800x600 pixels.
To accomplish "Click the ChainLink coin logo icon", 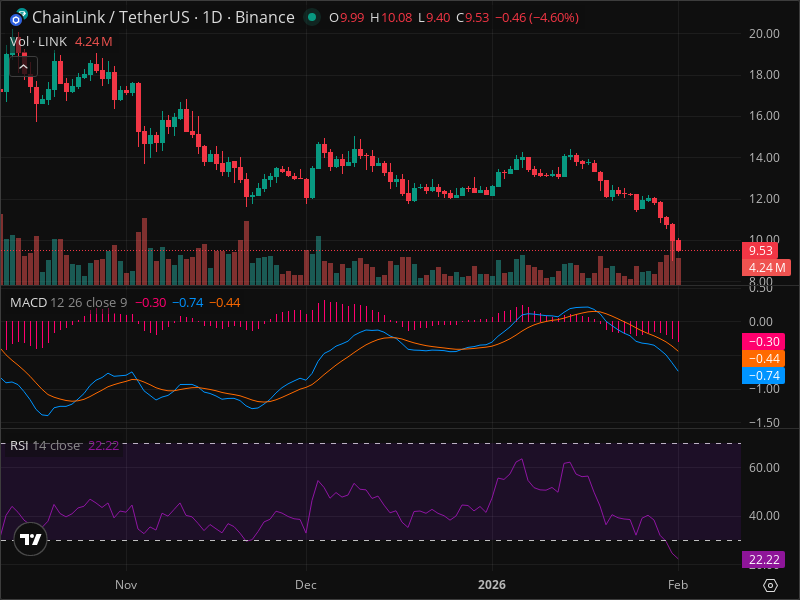I will (19, 17).
